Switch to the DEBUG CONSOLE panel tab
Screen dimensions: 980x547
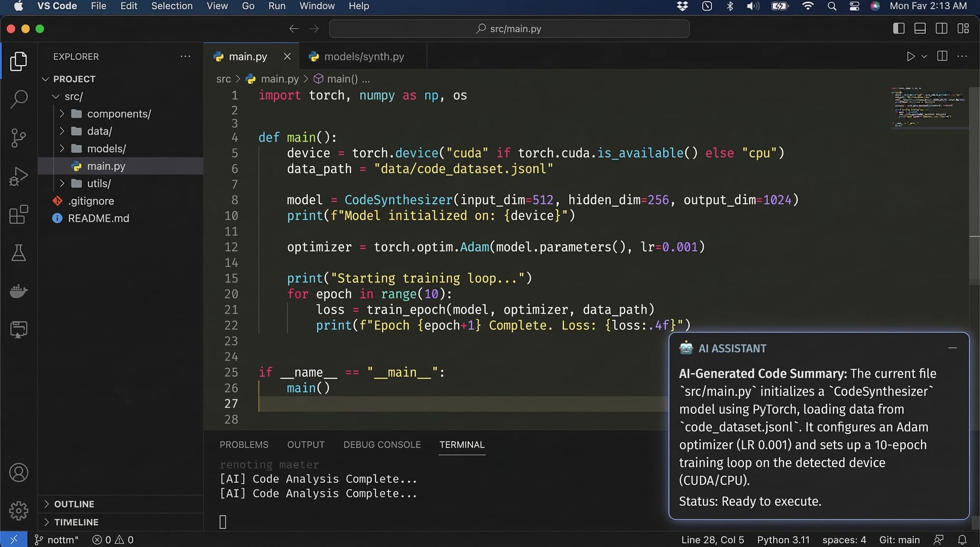382,445
